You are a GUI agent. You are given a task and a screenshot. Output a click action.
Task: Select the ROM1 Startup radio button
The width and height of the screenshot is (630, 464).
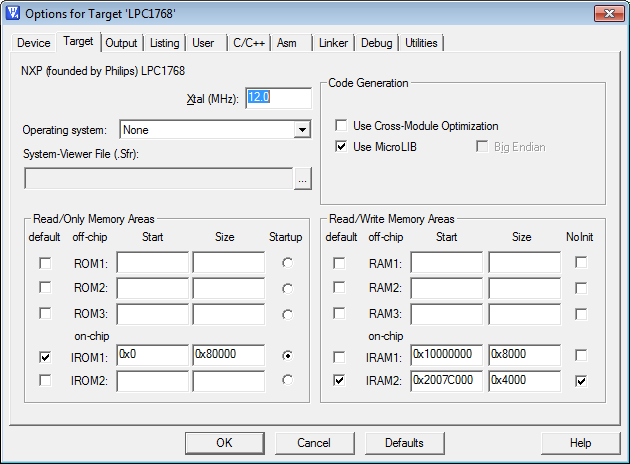point(288,263)
